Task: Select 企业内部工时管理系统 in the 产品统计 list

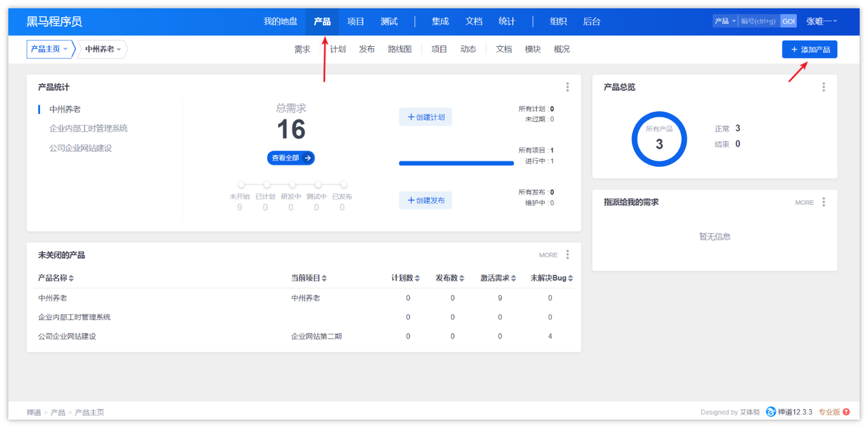Action: coord(88,128)
